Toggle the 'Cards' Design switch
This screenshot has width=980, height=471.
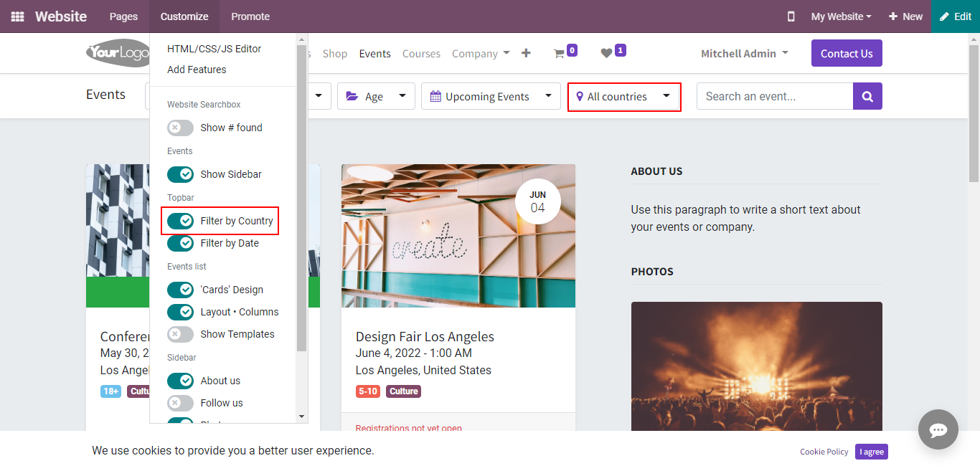[180, 290]
